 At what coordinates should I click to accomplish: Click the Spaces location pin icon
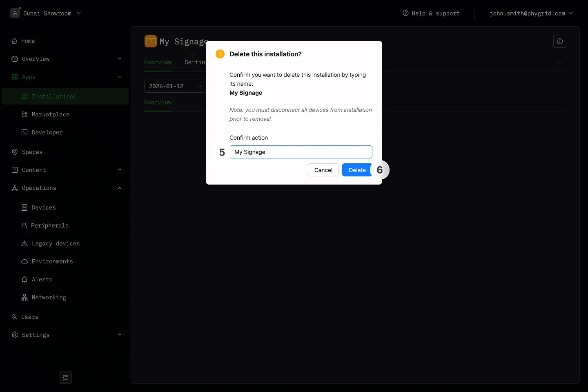point(15,152)
